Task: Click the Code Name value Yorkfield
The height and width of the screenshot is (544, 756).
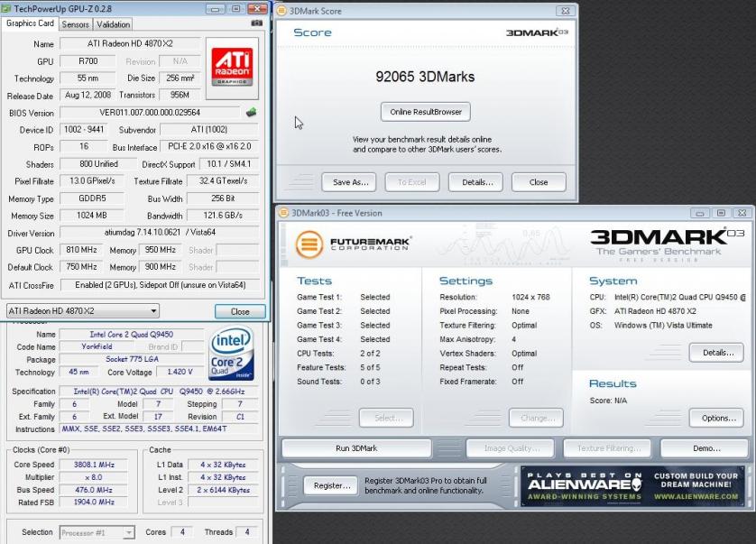Action: 97,346
